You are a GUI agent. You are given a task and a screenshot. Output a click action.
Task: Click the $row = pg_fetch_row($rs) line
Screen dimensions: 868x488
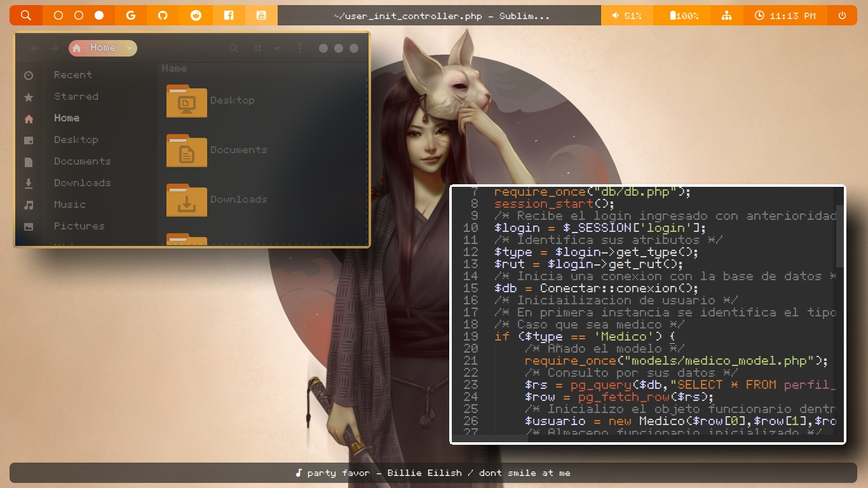click(620, 397)
